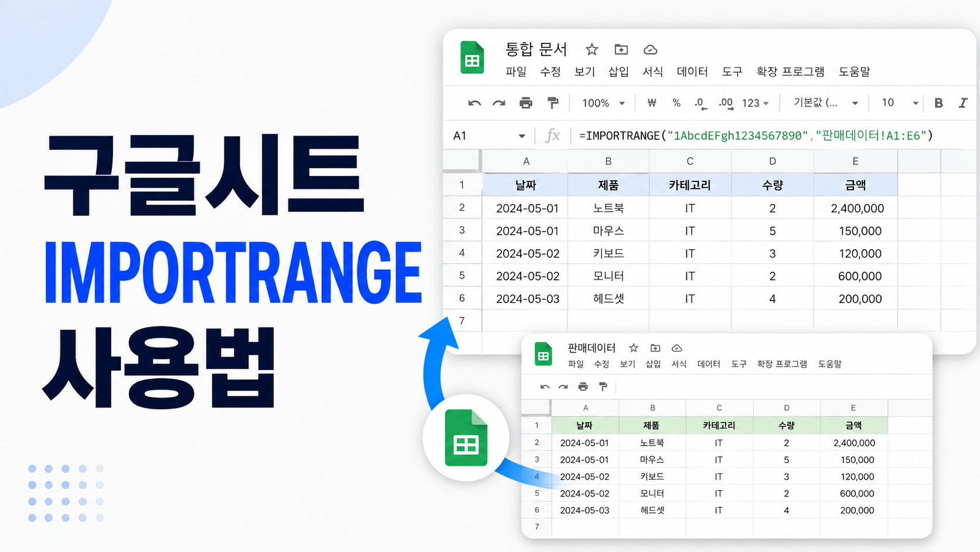The width and height of the screenshot is (980, 552).
Task: Select cell 헤드셋 in 판매데이터 window
Action: pyautogui.click(x=652, y=510)
